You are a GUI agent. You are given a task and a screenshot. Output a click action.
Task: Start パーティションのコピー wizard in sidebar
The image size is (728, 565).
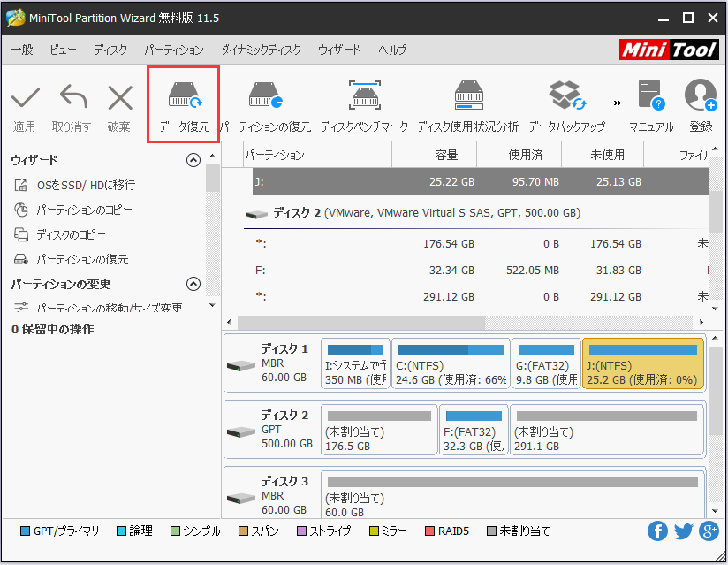[73, 210]
